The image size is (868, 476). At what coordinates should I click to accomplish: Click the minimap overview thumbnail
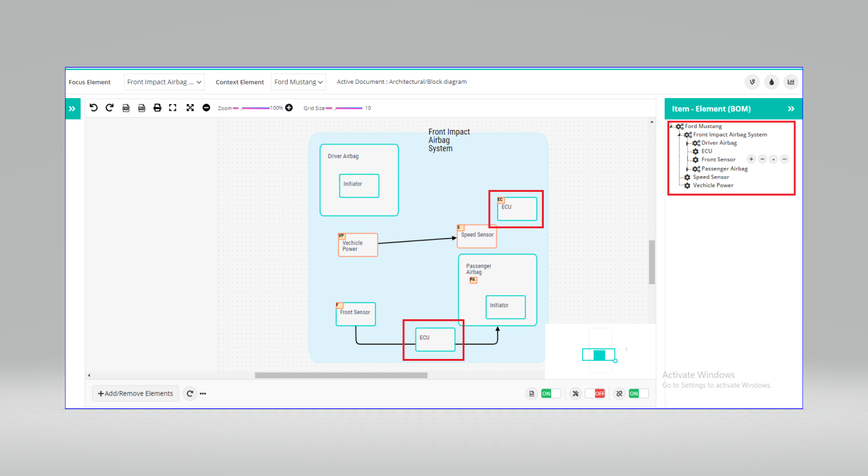600,352
